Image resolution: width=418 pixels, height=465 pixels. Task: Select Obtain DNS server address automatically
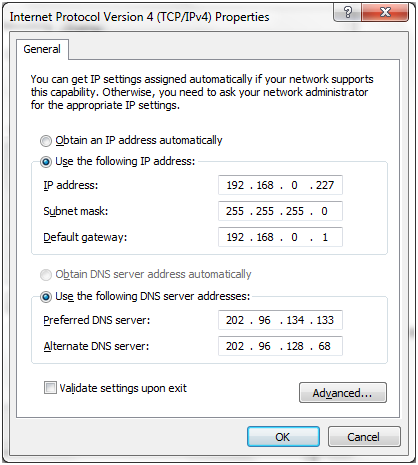tap(46, 275)
